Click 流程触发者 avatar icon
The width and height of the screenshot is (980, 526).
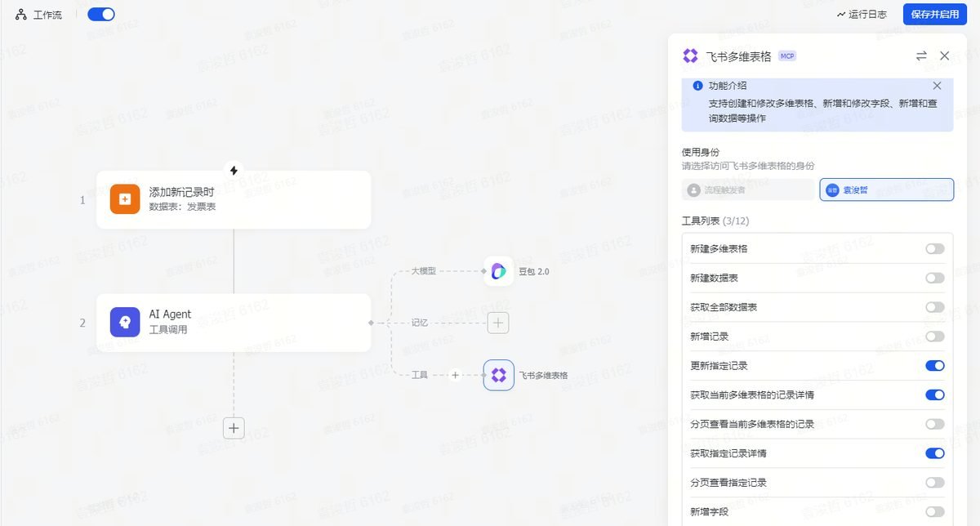tap(694, 189)
